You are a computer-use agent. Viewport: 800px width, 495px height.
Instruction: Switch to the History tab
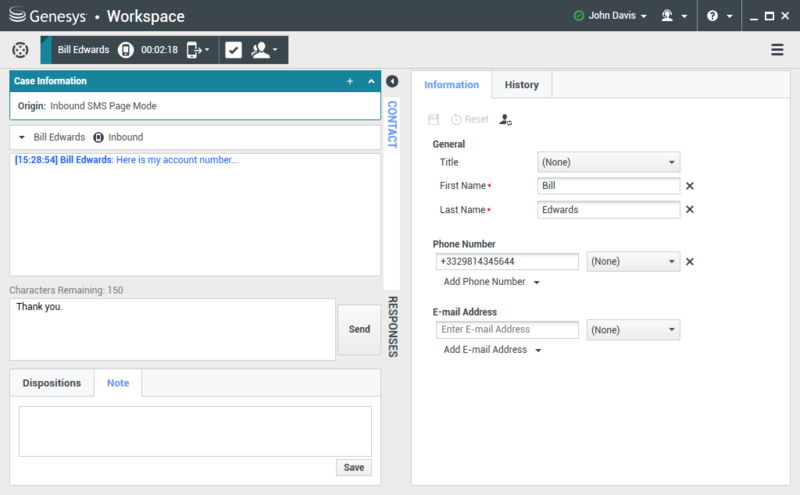[521, 85]
